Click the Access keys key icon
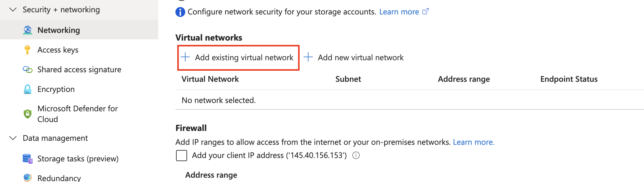 (27, 50)
